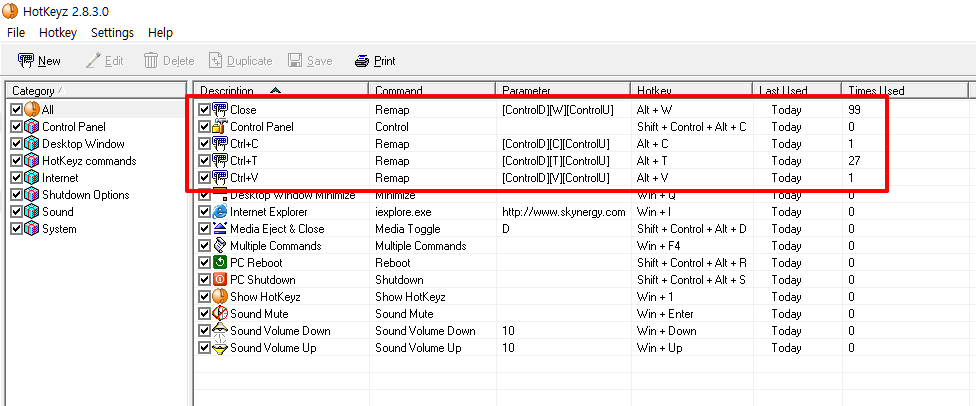The height and width of the screenshot is (406, 976).
Task: Open the Settings menu
Action: coord(112,33)
